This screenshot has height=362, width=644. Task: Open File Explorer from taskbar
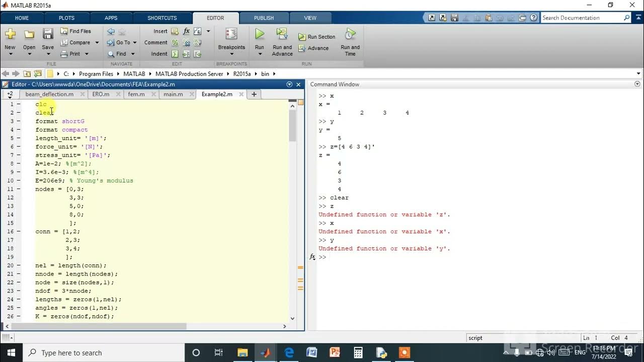pos(243,352)
